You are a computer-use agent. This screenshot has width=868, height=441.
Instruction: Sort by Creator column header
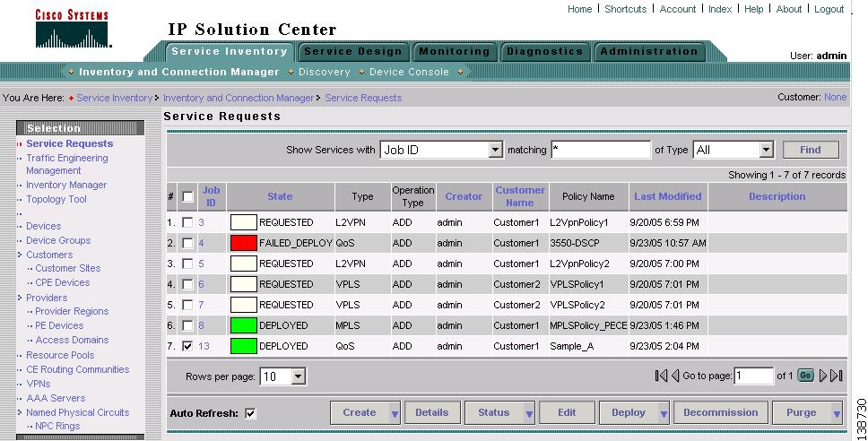(x=464, y=196)
